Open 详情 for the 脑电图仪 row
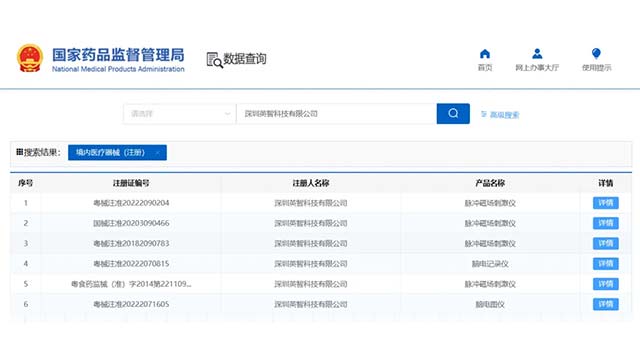The height and width of the screenshot is (360, 640). pyautogui.click(x=606, y=304)
